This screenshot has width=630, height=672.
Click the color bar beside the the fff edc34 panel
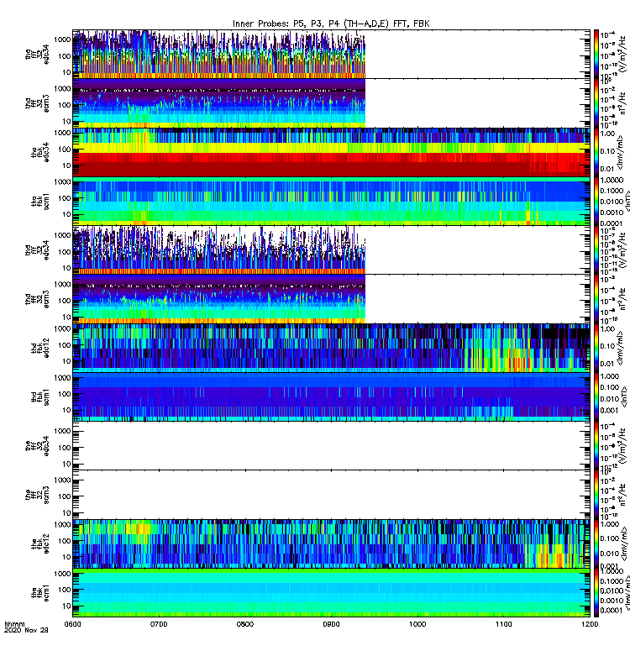tap(596, 446)
